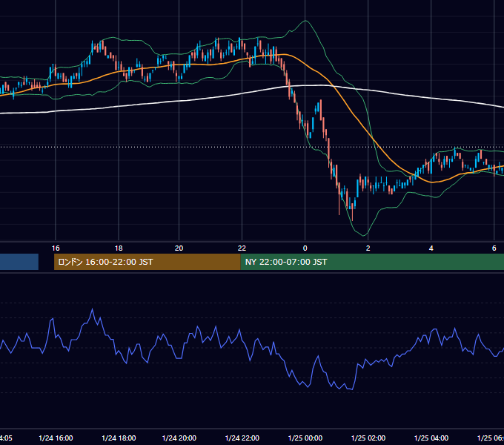Click the blue session bar before ロンドン
The image size is (504, 445).
(x=19, y=262)
